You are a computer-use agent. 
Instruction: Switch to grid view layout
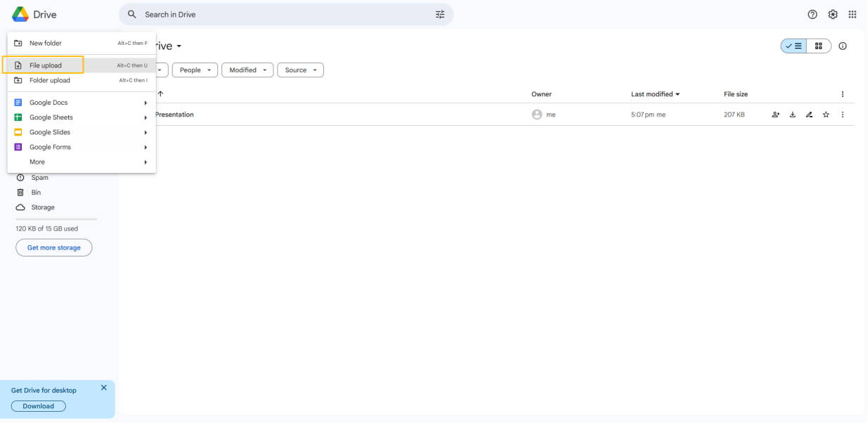click(x=818, y=46)
